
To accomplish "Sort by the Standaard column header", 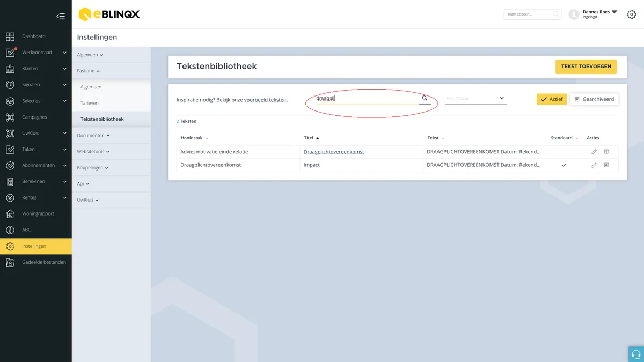I will click(565, 138).
